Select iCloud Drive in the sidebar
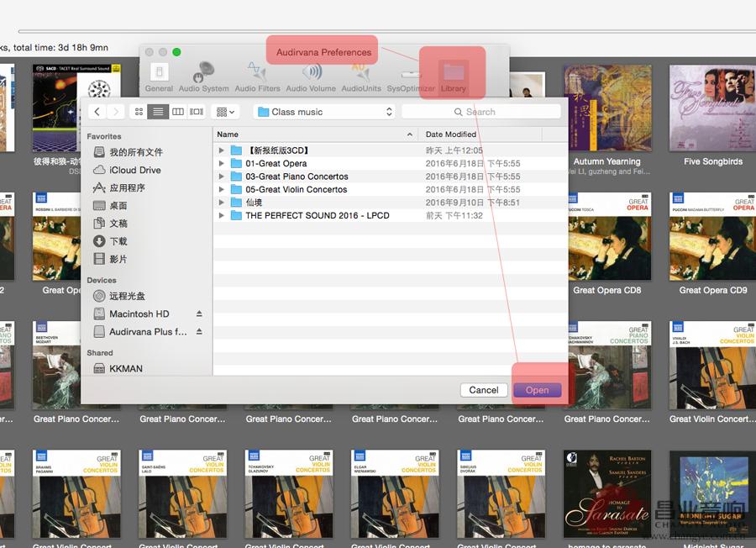This screenshot has height=548, width=756. (134, 170)
